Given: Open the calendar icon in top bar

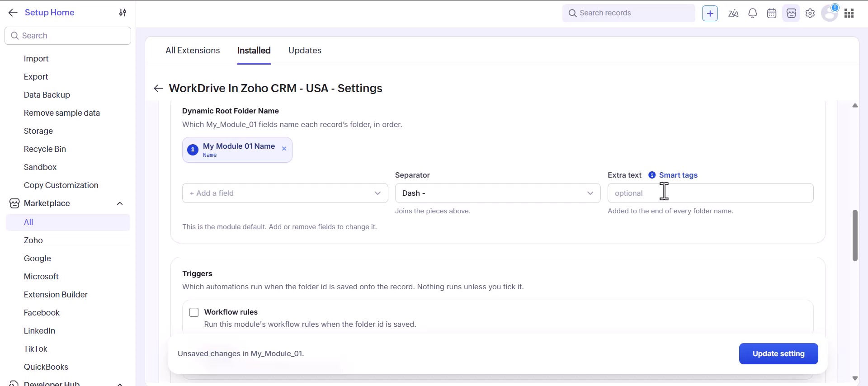Looking at the screenshot, I should (x=772, y=13).
